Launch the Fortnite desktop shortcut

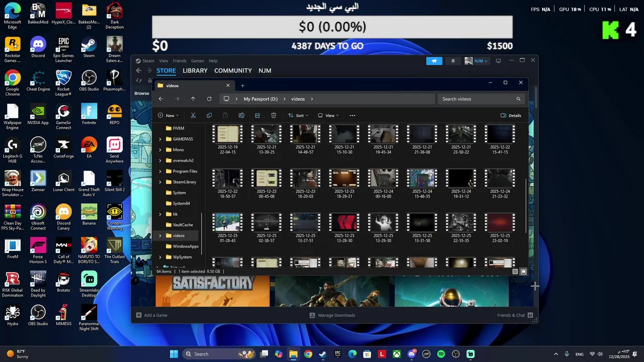coord(89,114)
